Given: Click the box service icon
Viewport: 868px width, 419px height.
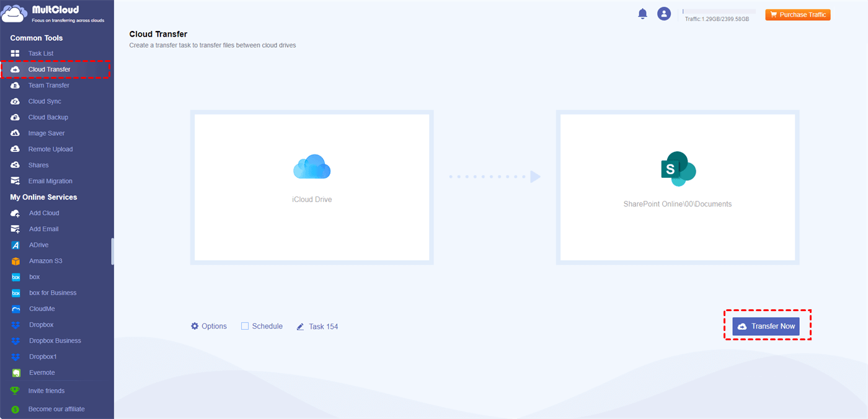Looking at the screenshot, I should pyautogui.click(x=15, y=277).
